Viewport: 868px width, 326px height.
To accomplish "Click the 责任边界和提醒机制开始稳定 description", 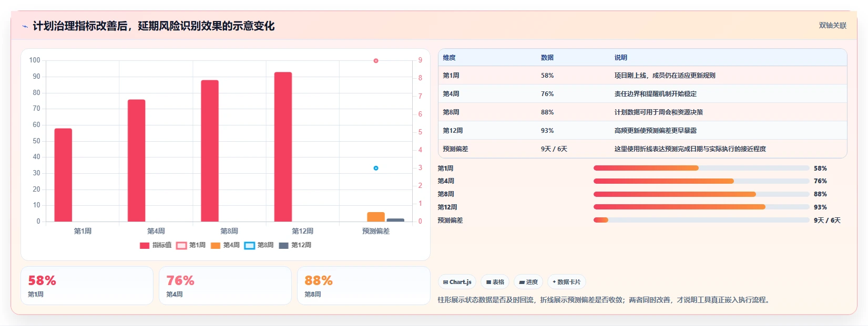I will point(656,94).
